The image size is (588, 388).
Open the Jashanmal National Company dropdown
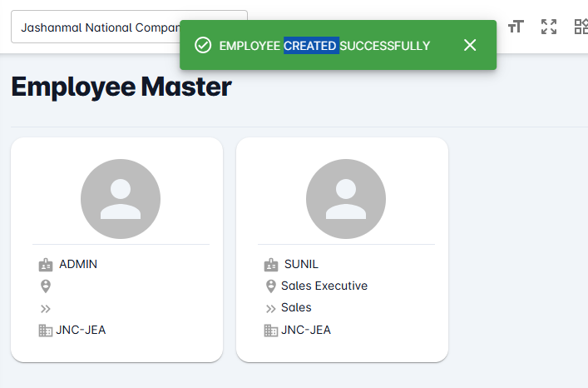129,27
